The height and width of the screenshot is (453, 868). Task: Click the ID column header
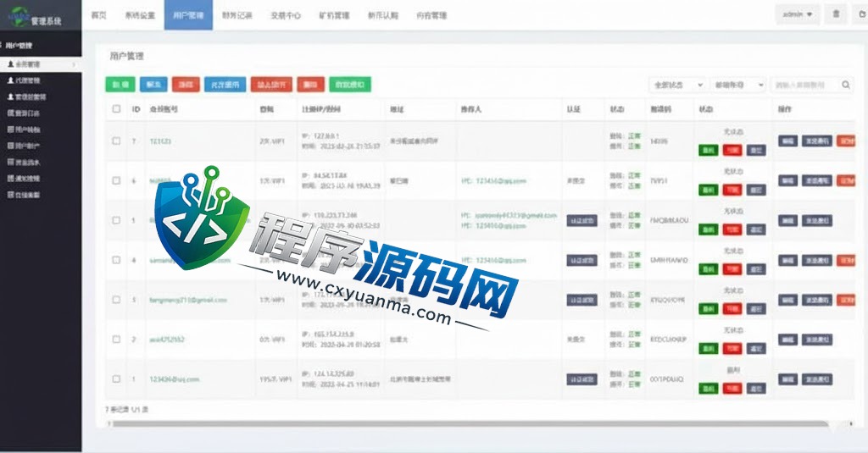coord(136,109)
